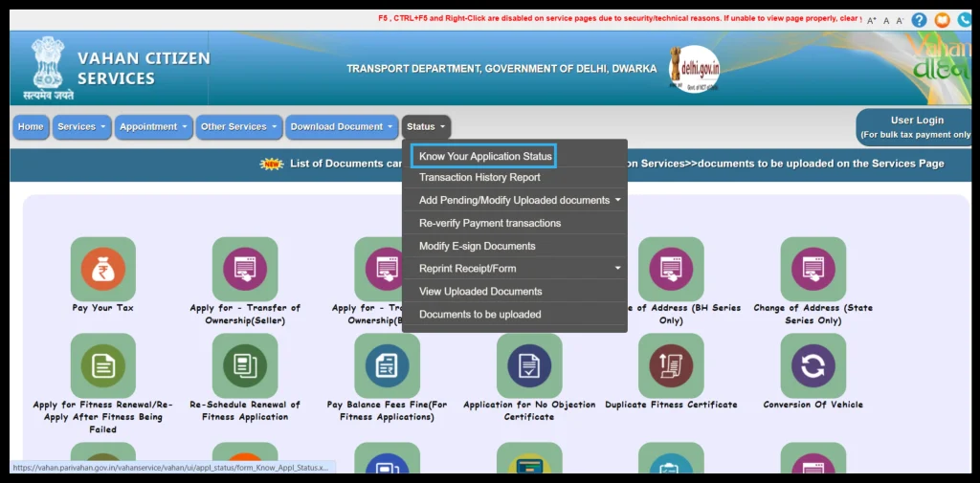Reset font size with normal A icon
The image size is (980, 483).
click(x=886, y=21)
